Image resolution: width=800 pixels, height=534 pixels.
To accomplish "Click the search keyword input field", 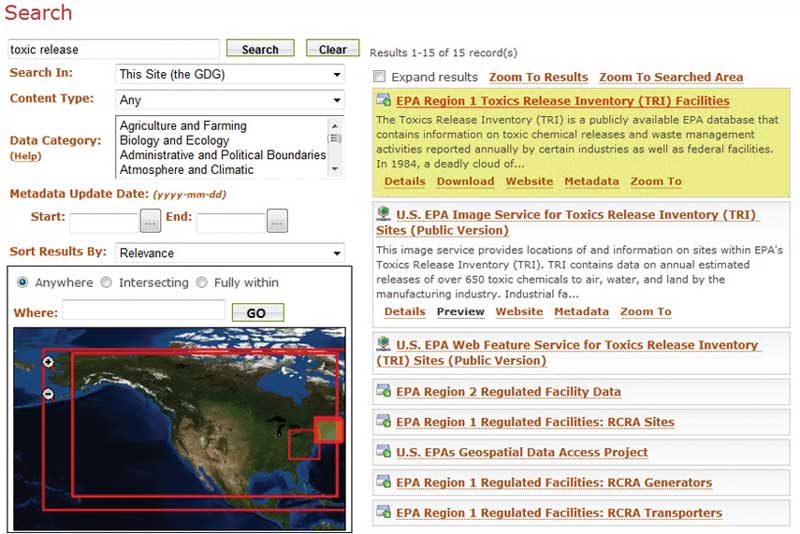I will [114, 49].
